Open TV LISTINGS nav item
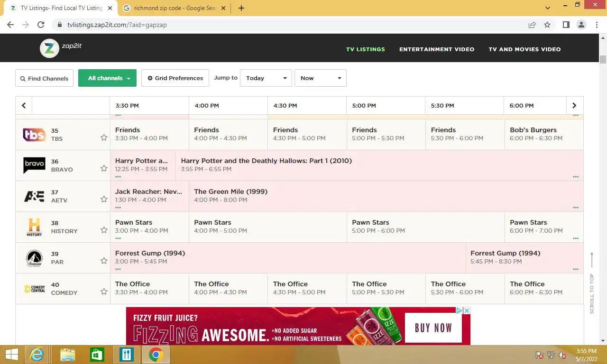The width and height of the screenshot is (607, 364). (366, 49)
